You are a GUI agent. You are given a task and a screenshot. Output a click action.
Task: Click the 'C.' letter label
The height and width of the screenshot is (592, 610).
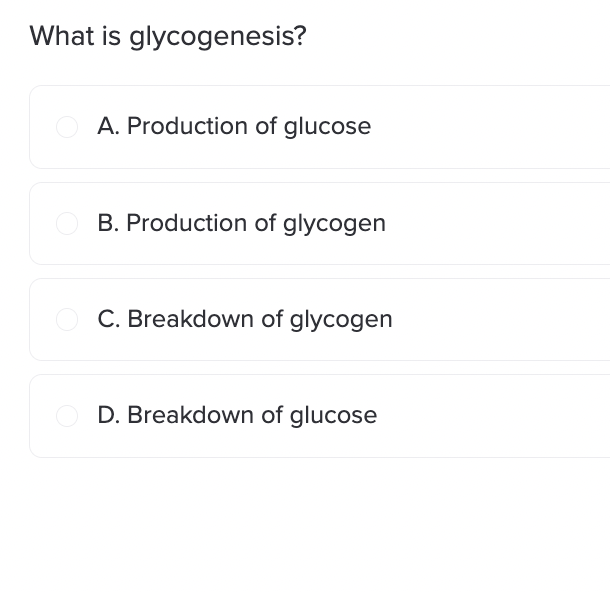[109, 320]
